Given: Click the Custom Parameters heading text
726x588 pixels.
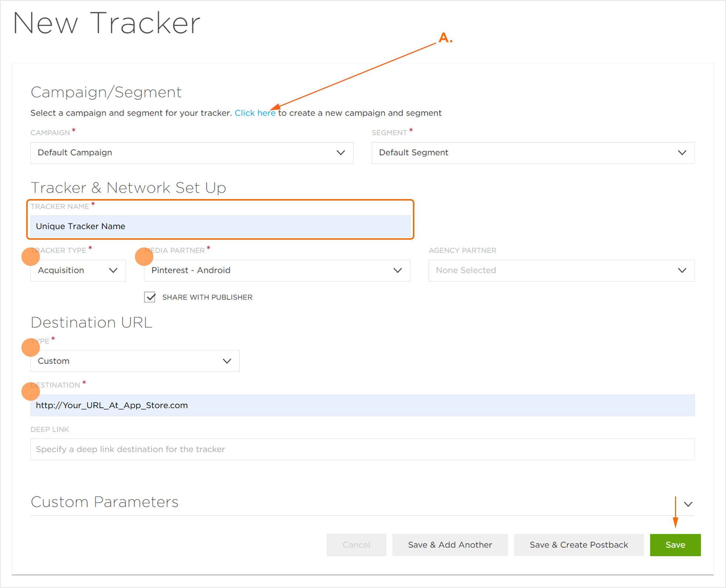Looking at the screenshot, I should pos(105,502).
